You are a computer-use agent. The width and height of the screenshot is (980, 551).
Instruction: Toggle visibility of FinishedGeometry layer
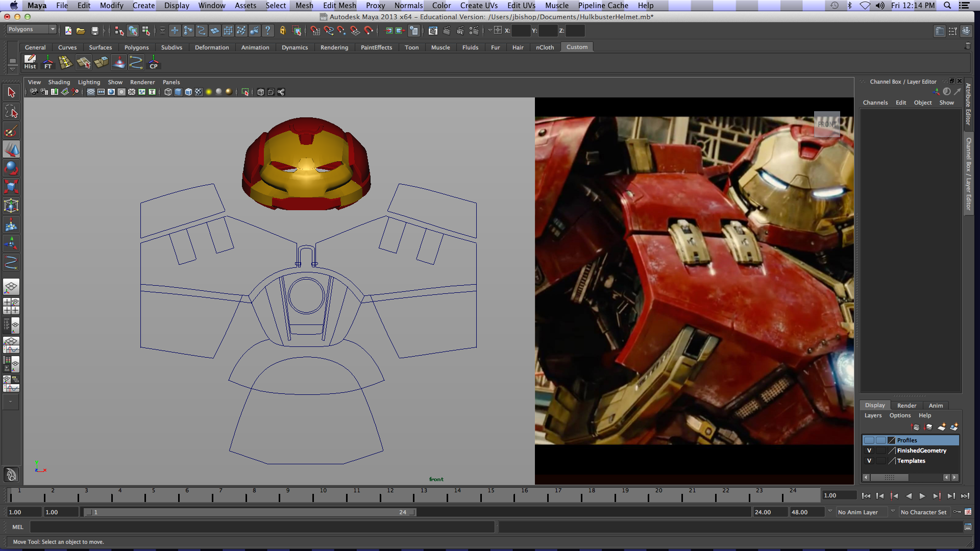pyautogui.click(x=869, y=450)
